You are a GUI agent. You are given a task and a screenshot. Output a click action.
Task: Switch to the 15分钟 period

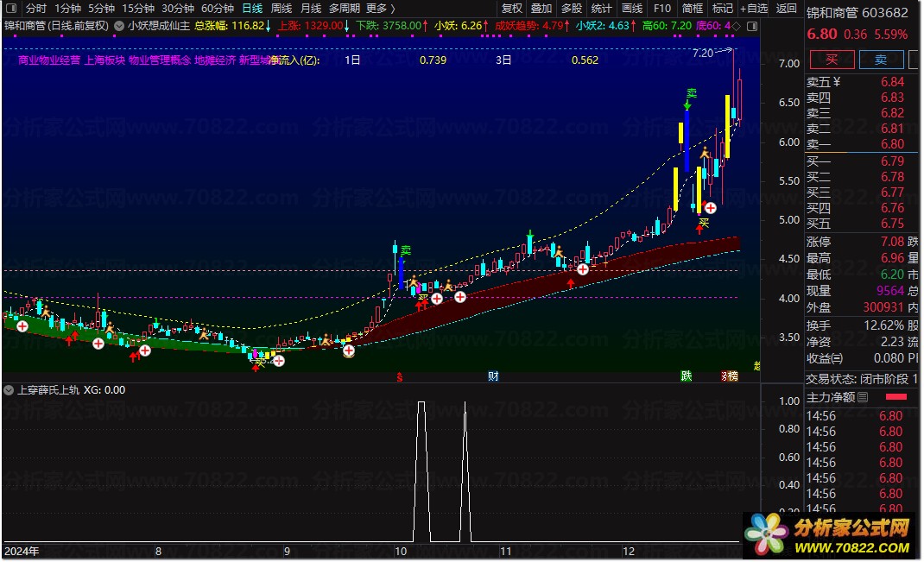point(138,9)
